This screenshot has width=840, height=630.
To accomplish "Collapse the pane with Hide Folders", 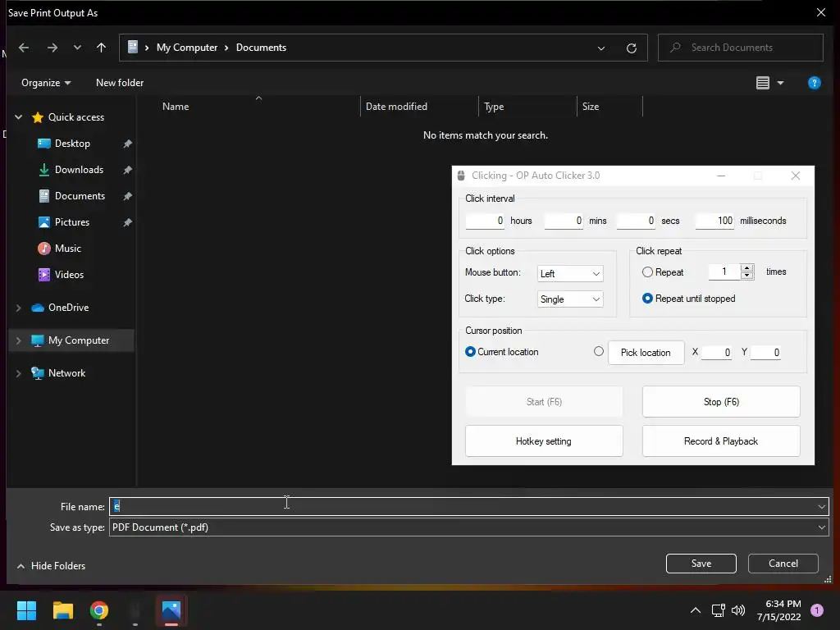I will [51, 566].
